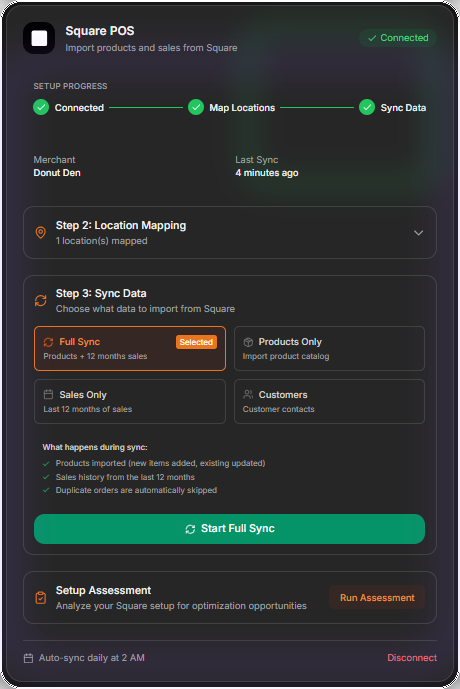This screenshot has width=460, height=689.
Task: Click the refresh icon in Full Sync card
Action: pos(48,342)
